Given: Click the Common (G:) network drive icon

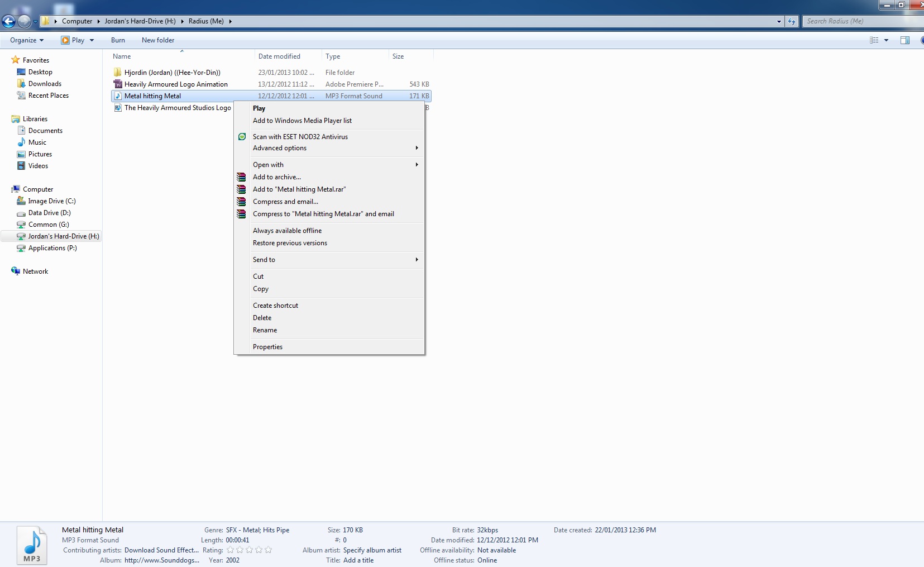Looking at the screenshot, I should [x=21, y=225].
